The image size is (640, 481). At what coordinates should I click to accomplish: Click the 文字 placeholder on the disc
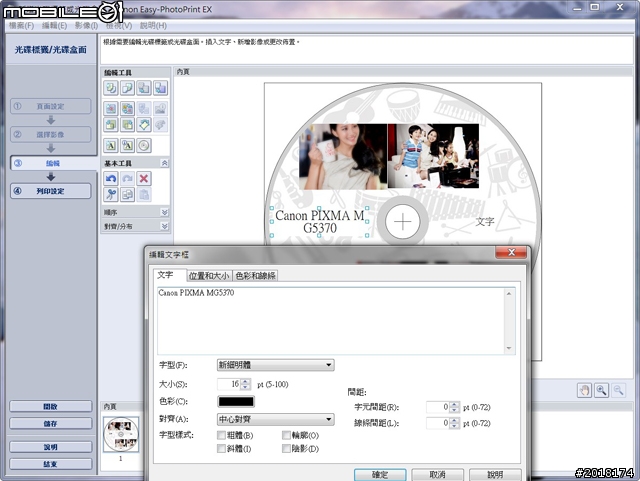coord(485,222)
